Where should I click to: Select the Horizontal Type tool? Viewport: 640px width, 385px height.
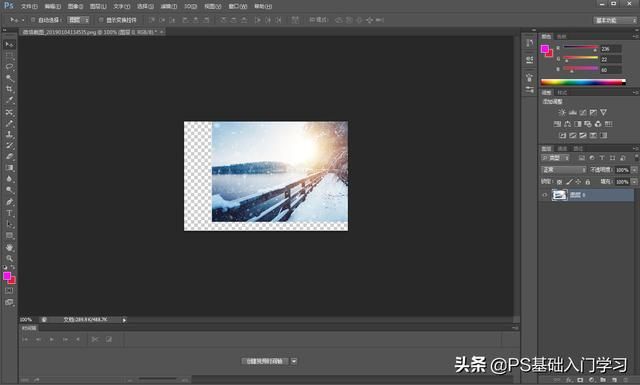point(9,213)
